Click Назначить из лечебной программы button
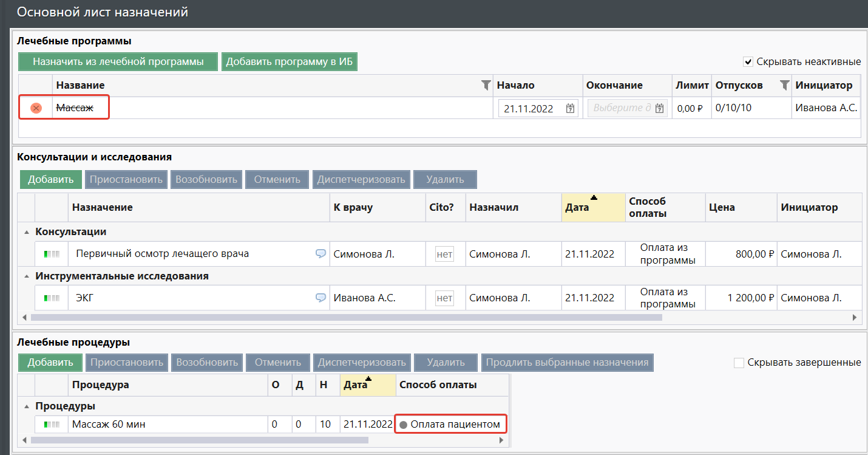868x455 pixels. point(118,61)
